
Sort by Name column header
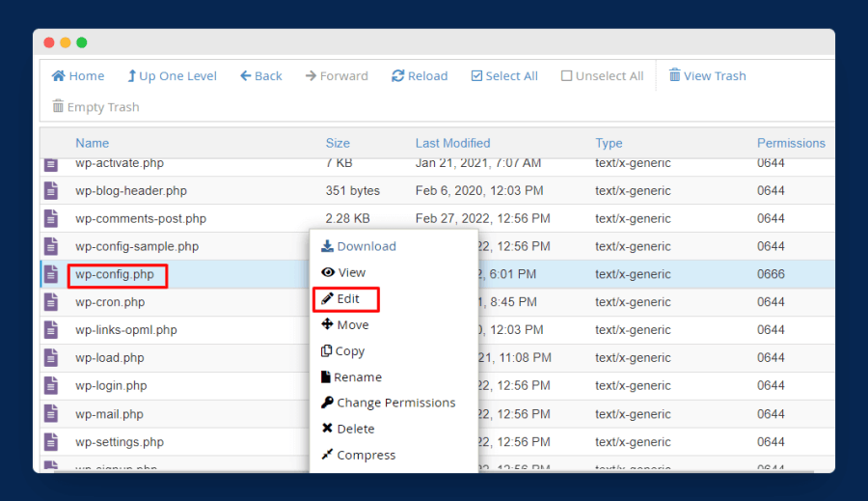[92, 143]
